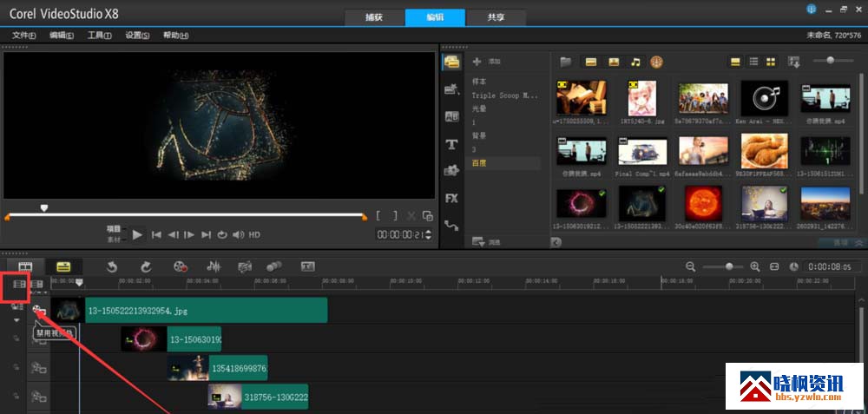Click the Record/Capture option icon

pos(180,266)
